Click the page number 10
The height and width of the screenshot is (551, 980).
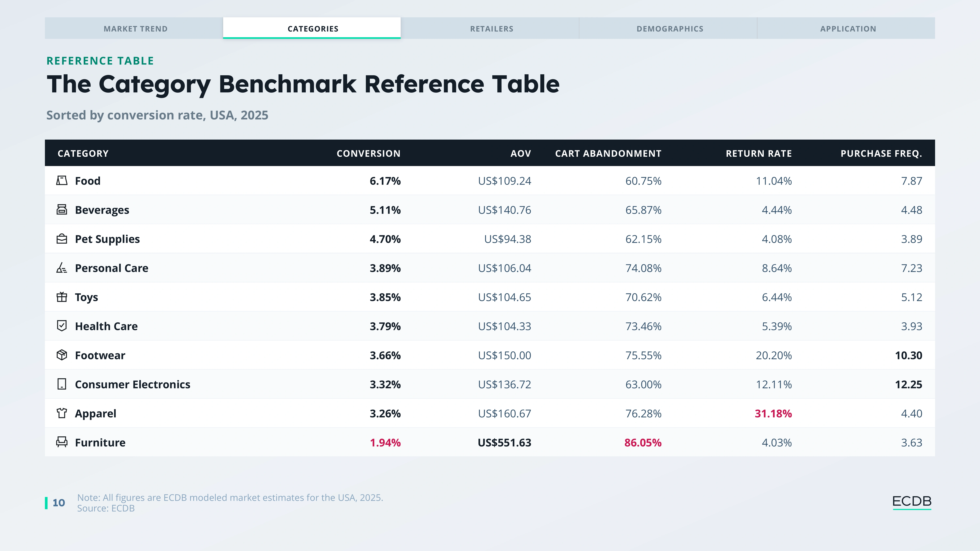[59, 503]
